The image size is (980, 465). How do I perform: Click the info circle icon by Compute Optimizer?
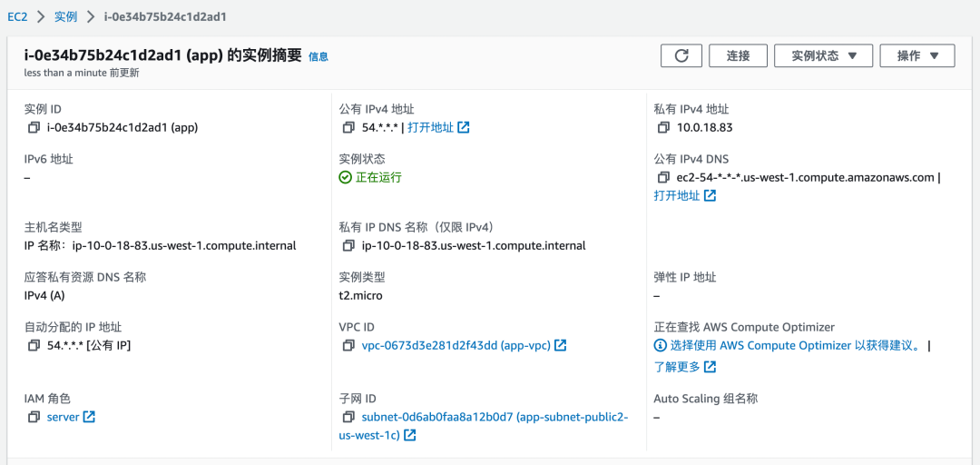click(660, 345)
